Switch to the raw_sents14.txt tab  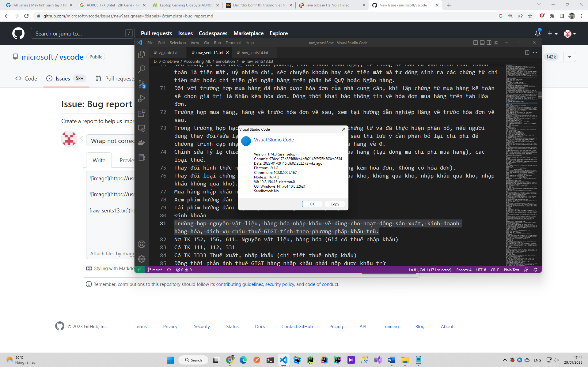point(254,52)
